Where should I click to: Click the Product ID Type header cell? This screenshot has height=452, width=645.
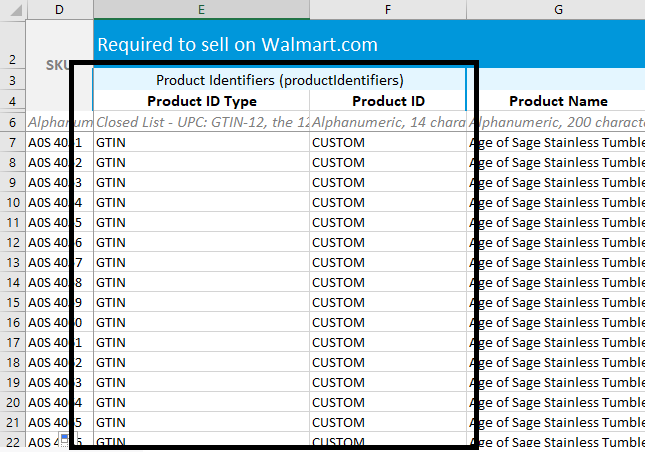click(x=201, y=101)
